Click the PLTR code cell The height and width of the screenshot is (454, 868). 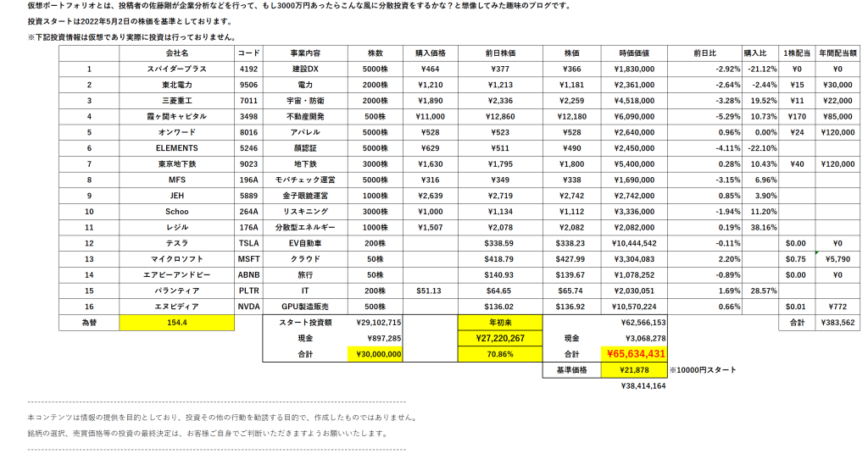coord(248,291)
